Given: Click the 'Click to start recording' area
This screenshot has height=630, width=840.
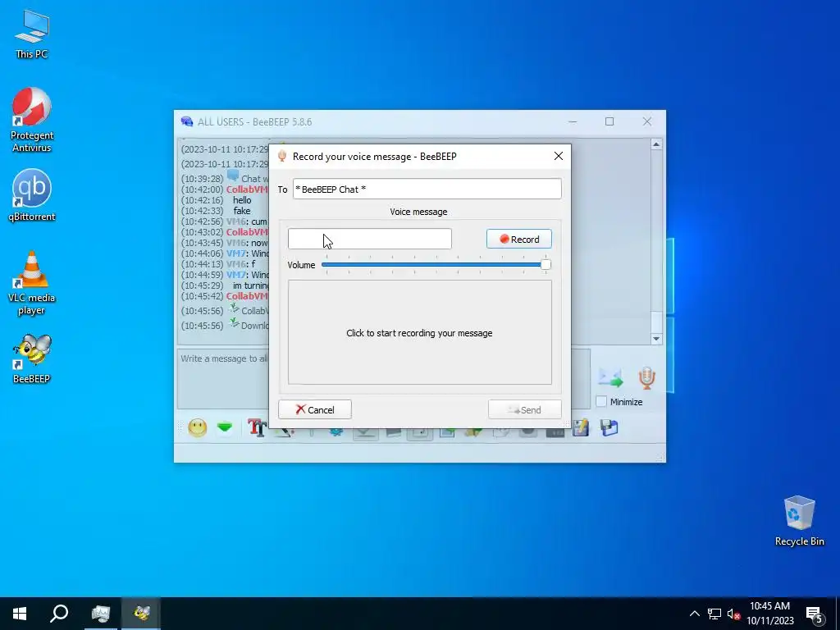Looking at the screenshot, I should point(419,332).
